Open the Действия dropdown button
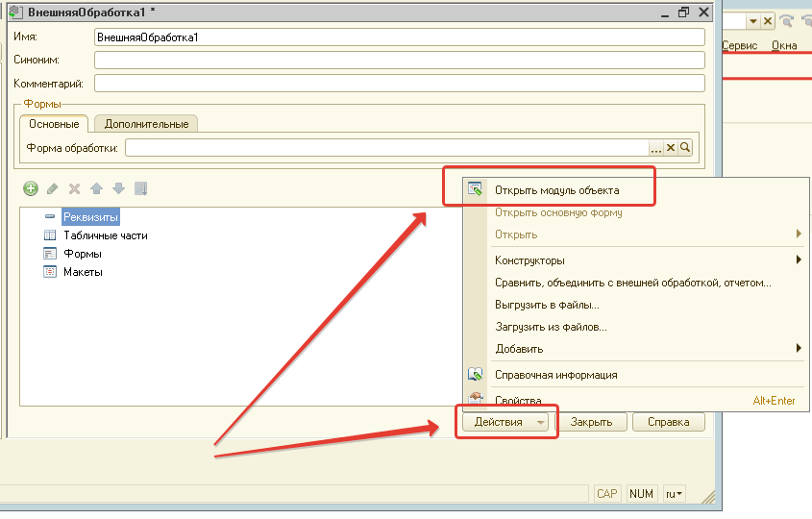 coord(504,422)
